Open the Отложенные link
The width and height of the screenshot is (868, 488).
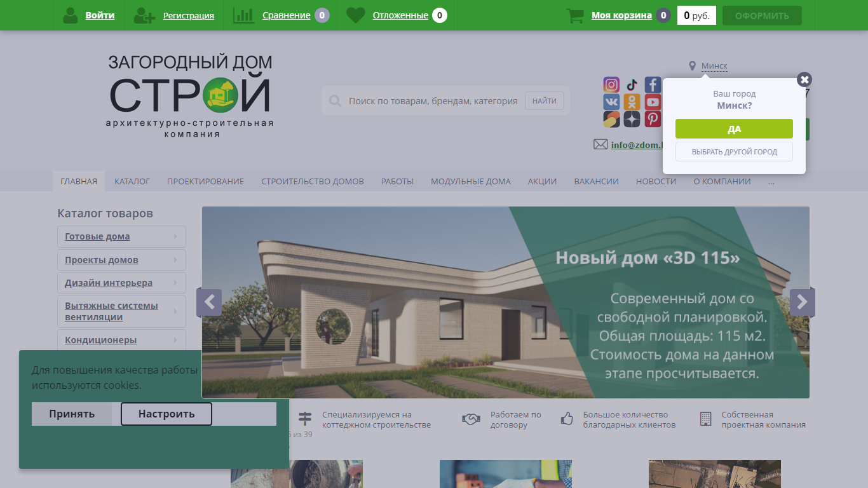pyautogui.click(x=400, y=15)
